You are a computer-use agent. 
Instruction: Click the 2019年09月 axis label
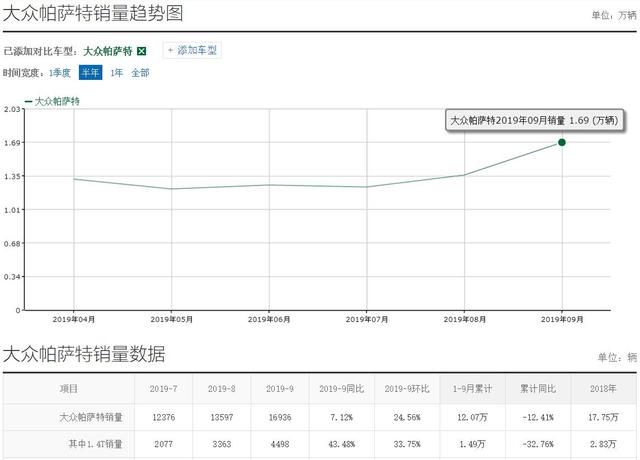click(562, 319)
